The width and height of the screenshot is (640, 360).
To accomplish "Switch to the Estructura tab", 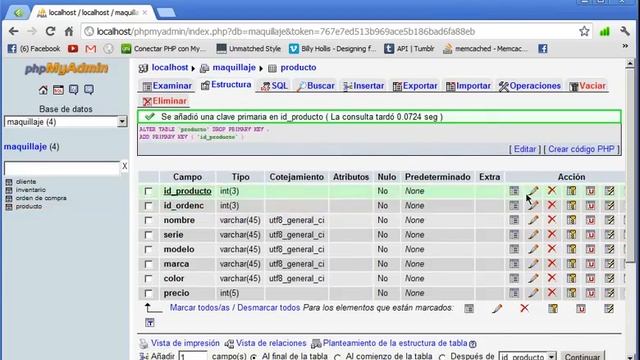I will click(x=226, y=85).
